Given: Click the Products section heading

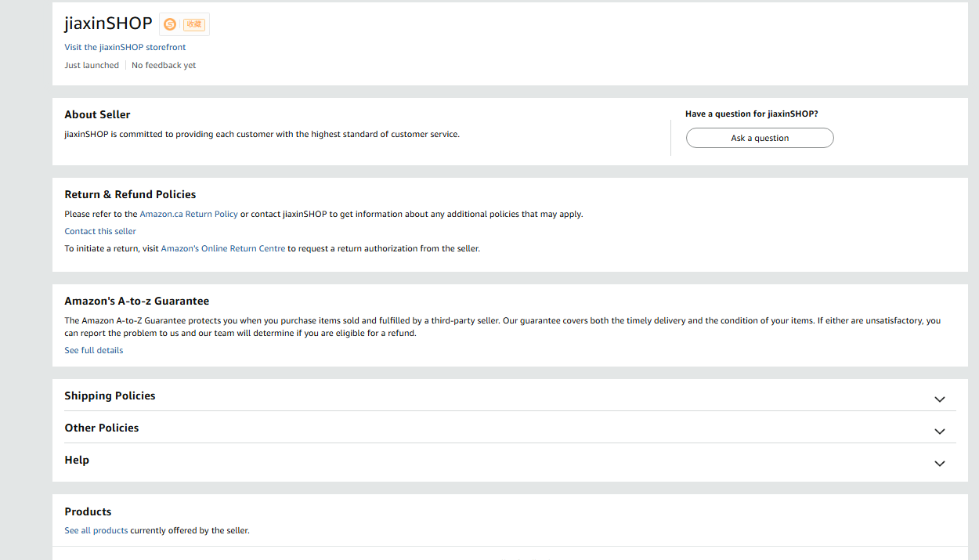Looking at the screenshot, I should coord(88,511).
